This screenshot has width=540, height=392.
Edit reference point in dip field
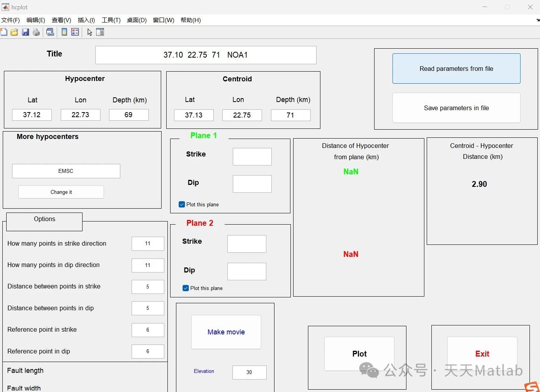click(148, 352)
